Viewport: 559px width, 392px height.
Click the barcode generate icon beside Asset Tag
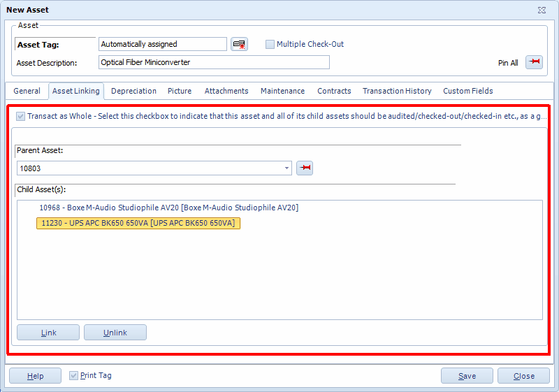tap(239, 44)
